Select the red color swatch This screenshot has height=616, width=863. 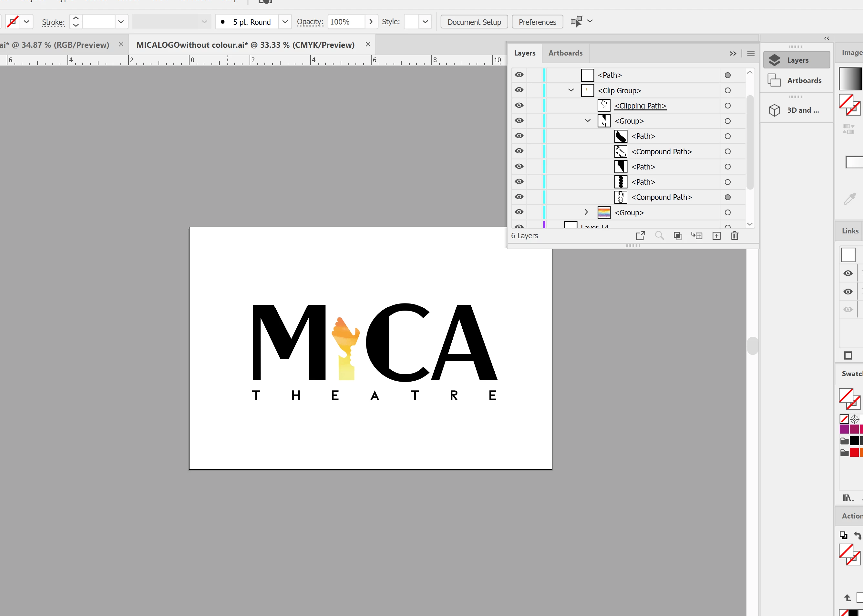pyautogui.click(x=854, y=453)
